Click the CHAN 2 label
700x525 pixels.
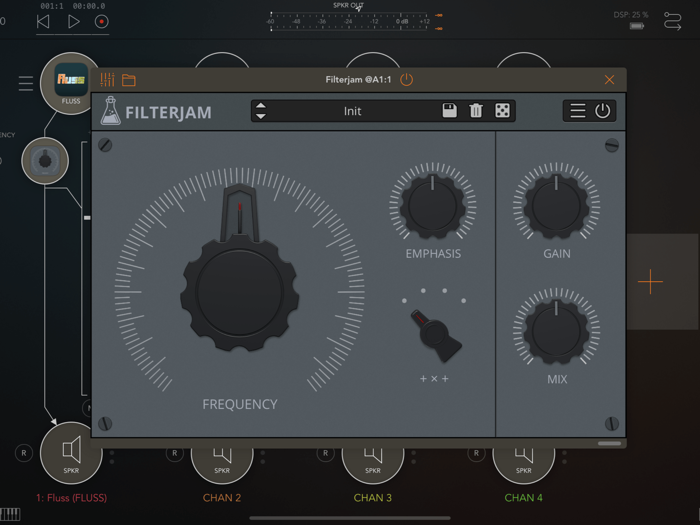222,498
